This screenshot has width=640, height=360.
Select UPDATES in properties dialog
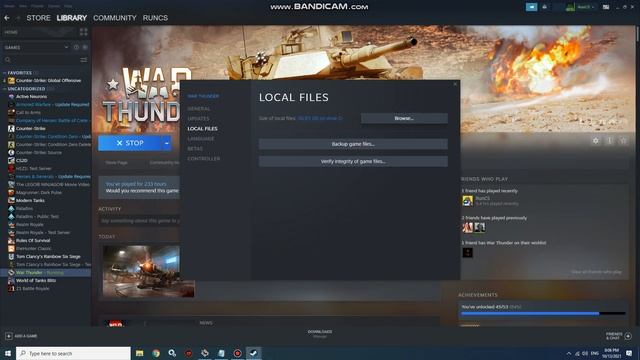coord(198,119)
